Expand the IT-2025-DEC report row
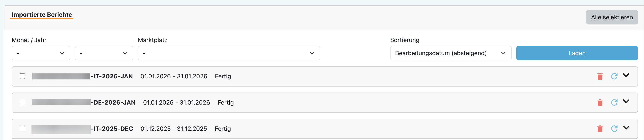 point(626,128)
